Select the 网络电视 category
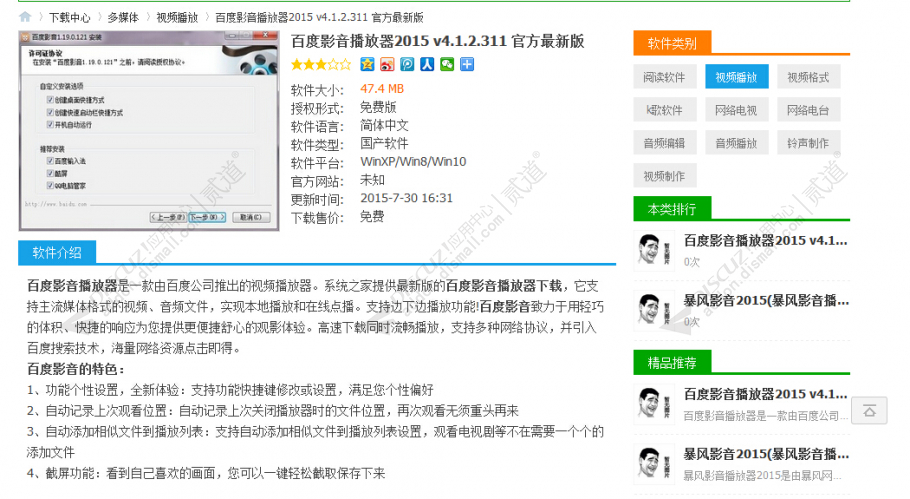The width and height of the screenshot is (910, 499). 736,110
